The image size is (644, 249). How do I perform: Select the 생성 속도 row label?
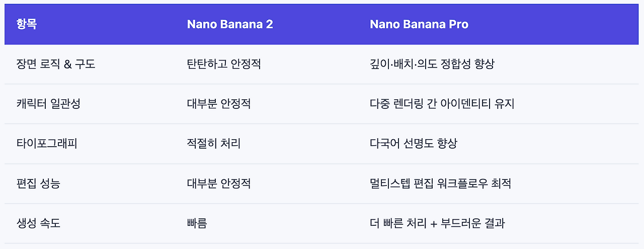click(x=38, y=223)
